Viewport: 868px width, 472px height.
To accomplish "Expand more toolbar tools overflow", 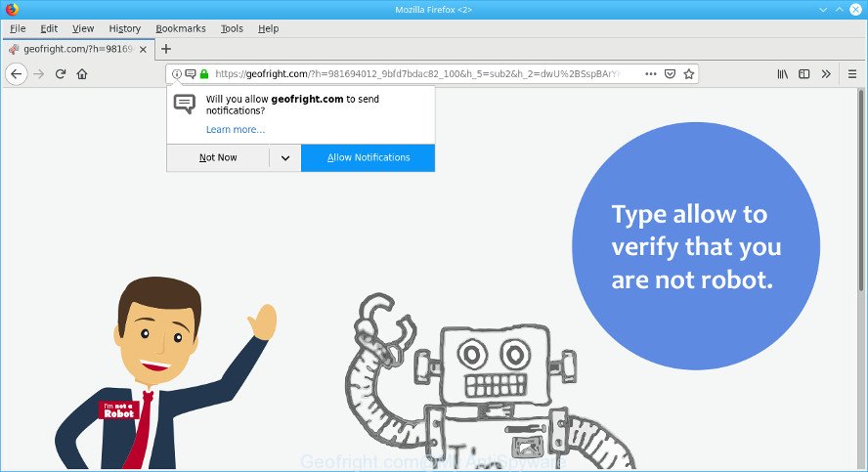I will pyautogui.click(x=826, y=73).
